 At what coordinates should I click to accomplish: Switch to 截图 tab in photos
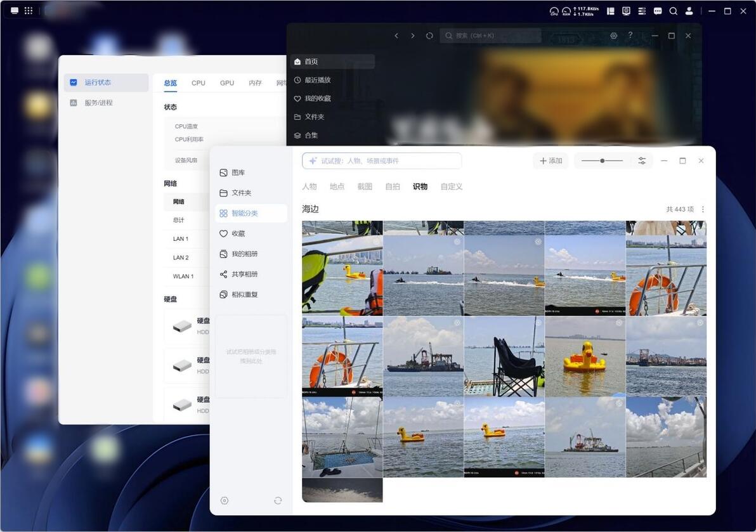[x=365, y=186]
